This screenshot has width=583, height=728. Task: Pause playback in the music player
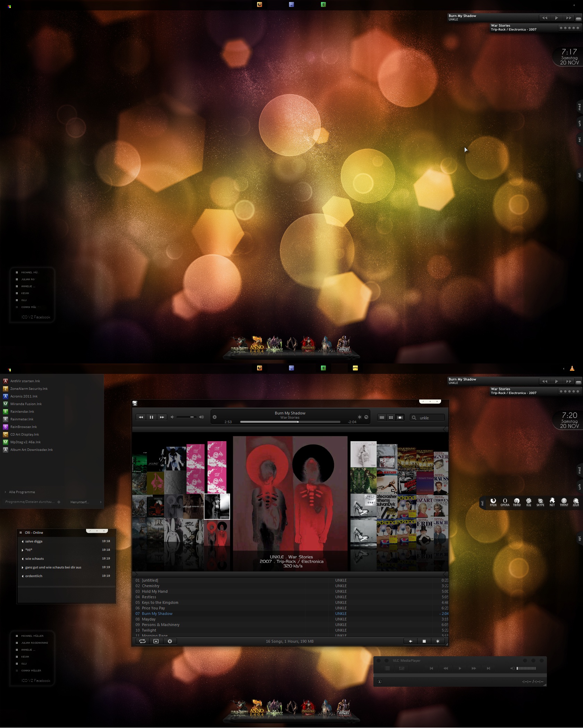[151, 417]
